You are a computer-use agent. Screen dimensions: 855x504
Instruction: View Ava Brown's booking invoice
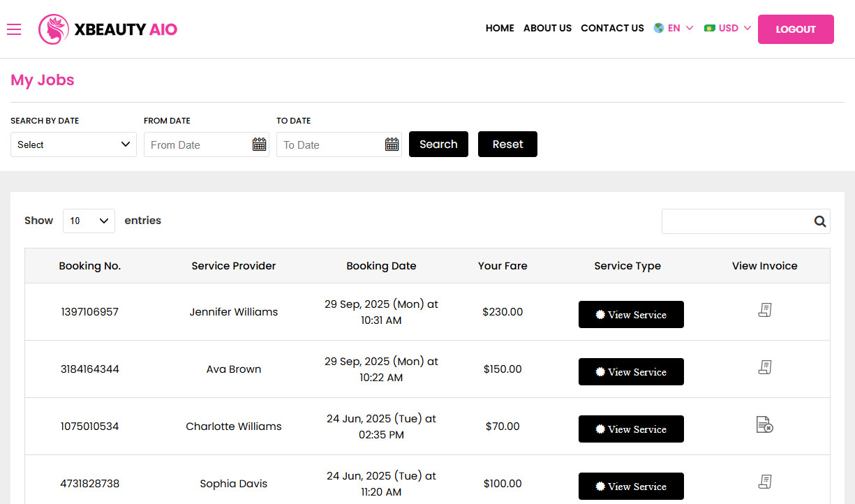coord(764,366)
